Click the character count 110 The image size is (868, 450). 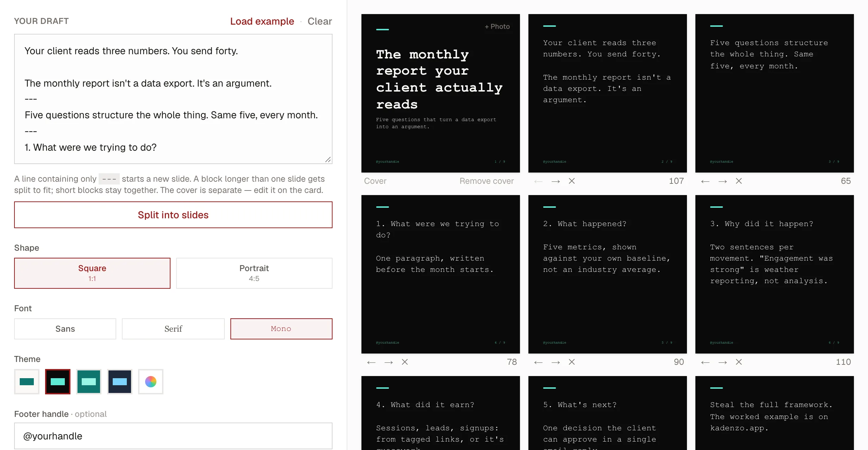point(843,362)
